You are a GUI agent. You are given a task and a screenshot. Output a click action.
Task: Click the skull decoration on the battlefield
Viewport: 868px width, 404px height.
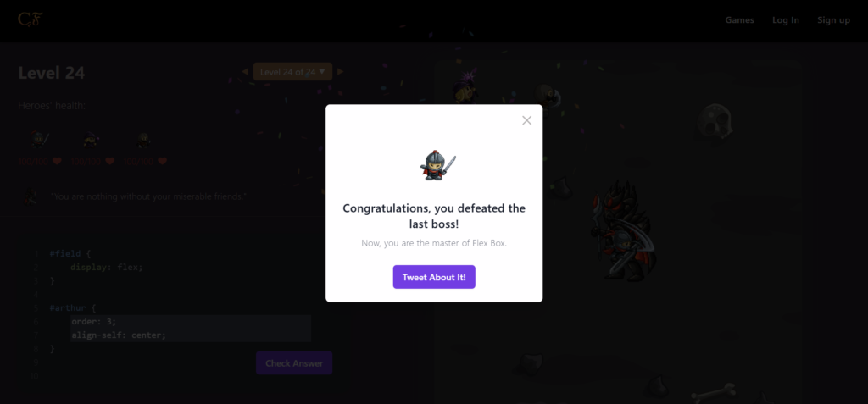pyautogui.click(x=714, y=122)
